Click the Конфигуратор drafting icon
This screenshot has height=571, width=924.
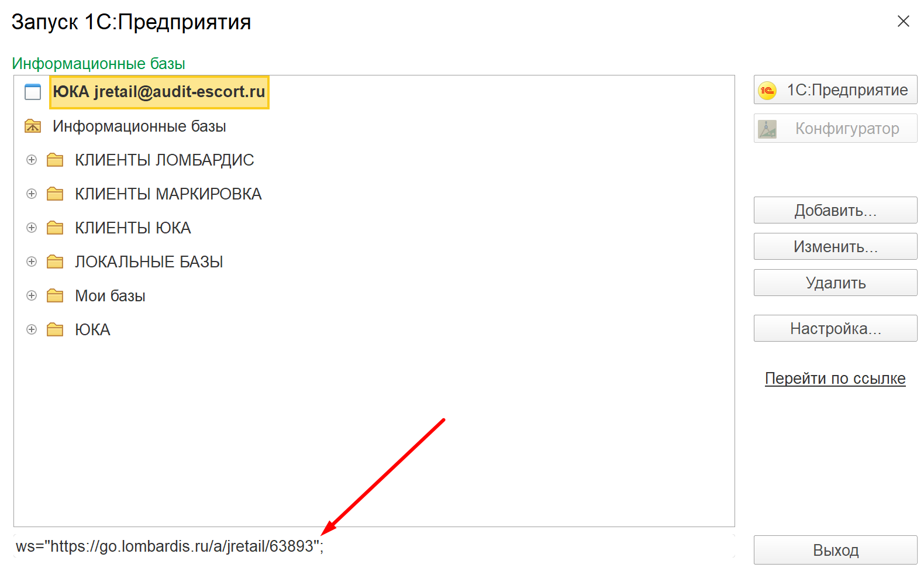click(x=767, y=129)
